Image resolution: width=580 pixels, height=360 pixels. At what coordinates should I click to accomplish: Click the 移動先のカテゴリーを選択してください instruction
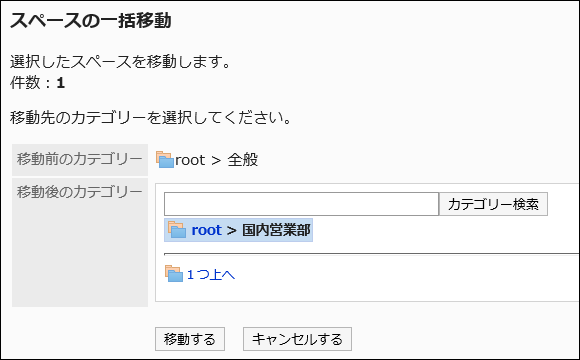click(x=151, y=118)
